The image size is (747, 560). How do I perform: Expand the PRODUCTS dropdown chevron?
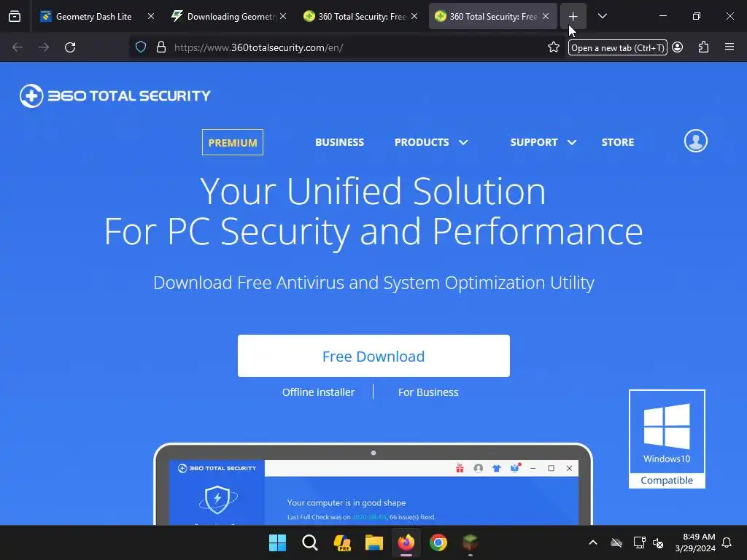coord(463,142)
